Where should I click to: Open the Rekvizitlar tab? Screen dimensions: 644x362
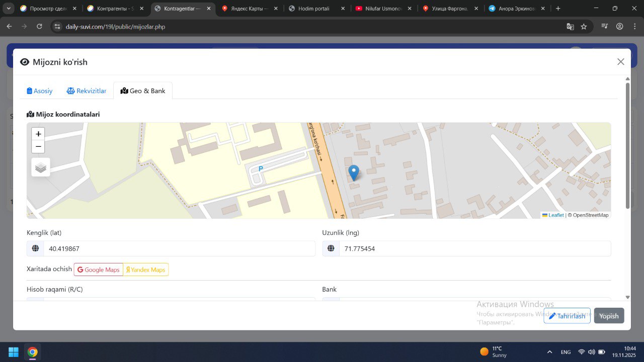click(87, 91)
